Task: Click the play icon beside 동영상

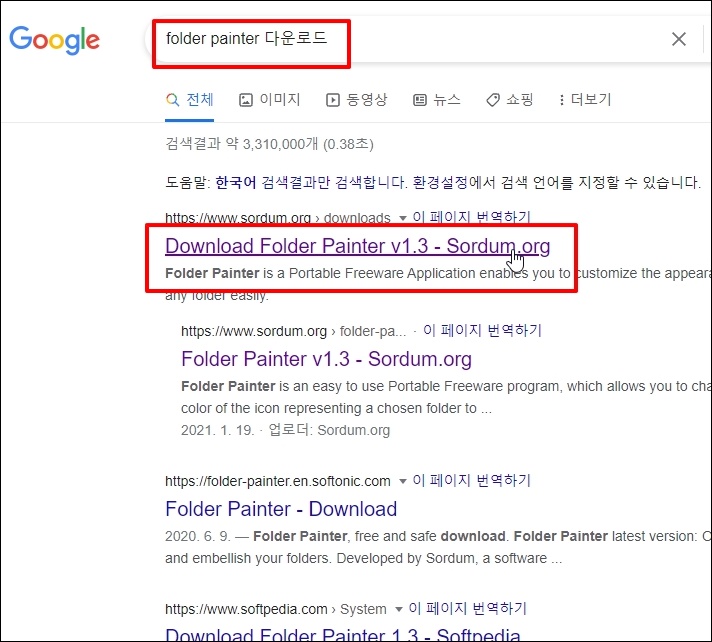Action: (333, 100)
